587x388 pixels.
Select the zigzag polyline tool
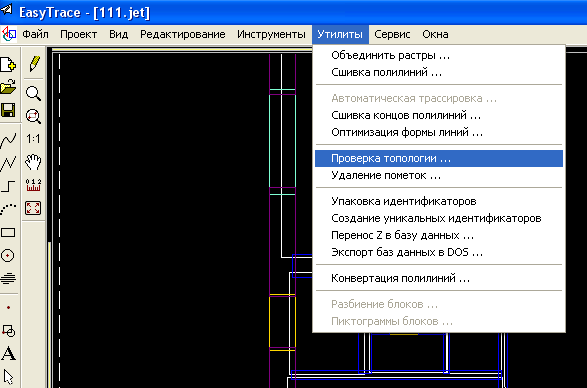click(8, 163)
